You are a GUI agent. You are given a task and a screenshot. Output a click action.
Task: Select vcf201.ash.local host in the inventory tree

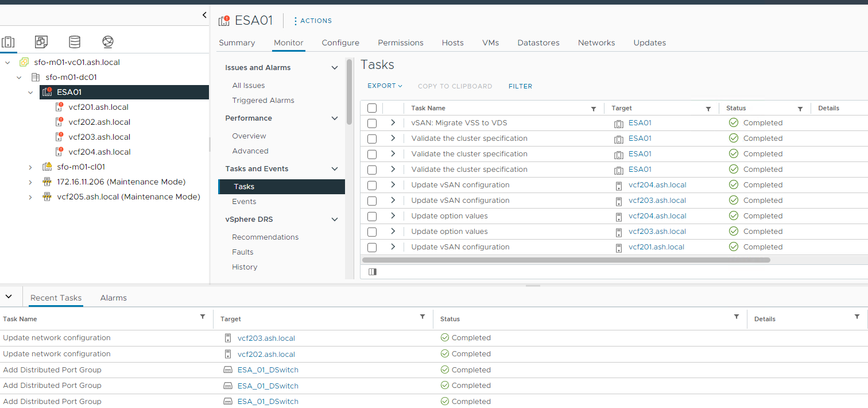coord(98,107)
